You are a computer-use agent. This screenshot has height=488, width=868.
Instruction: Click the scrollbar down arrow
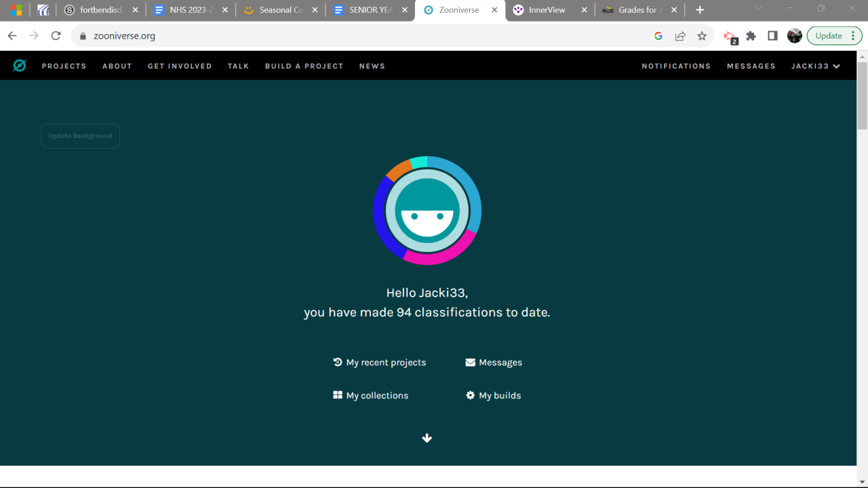[x=863, y=482]
